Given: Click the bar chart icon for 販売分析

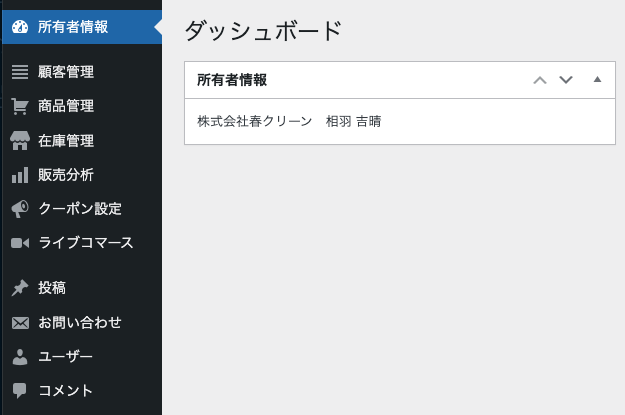Looking at the screenshot, I should pyautogui.click(x=20, y=175).
